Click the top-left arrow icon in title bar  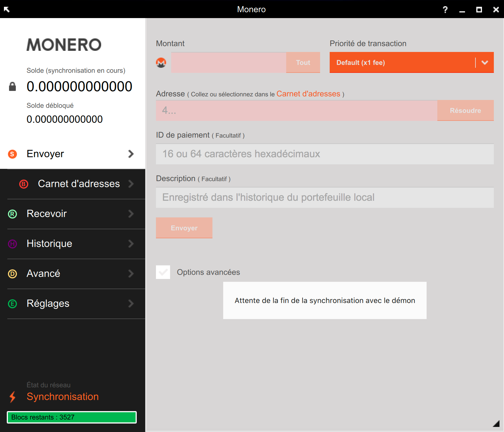[7, 10]
